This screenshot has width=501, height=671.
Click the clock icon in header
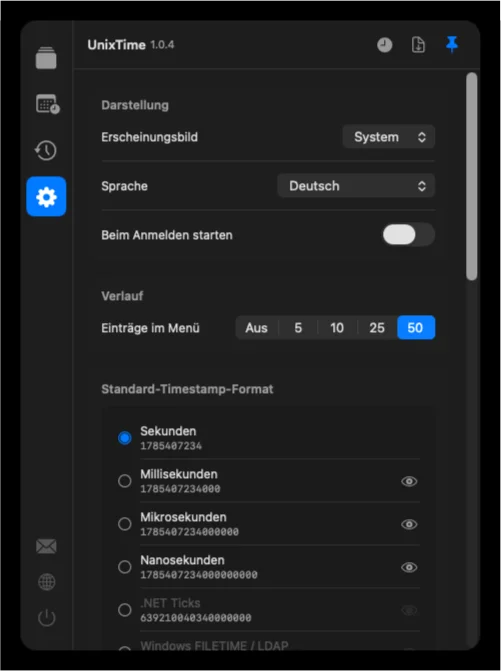tap(385, 45)
